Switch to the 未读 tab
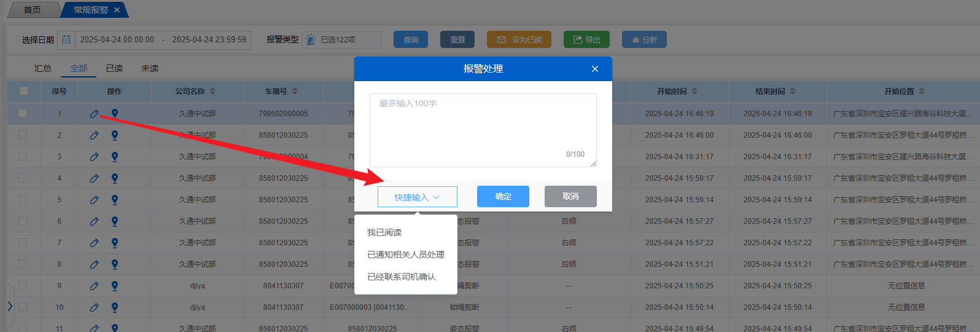980x332 pixels. point(150,68)
